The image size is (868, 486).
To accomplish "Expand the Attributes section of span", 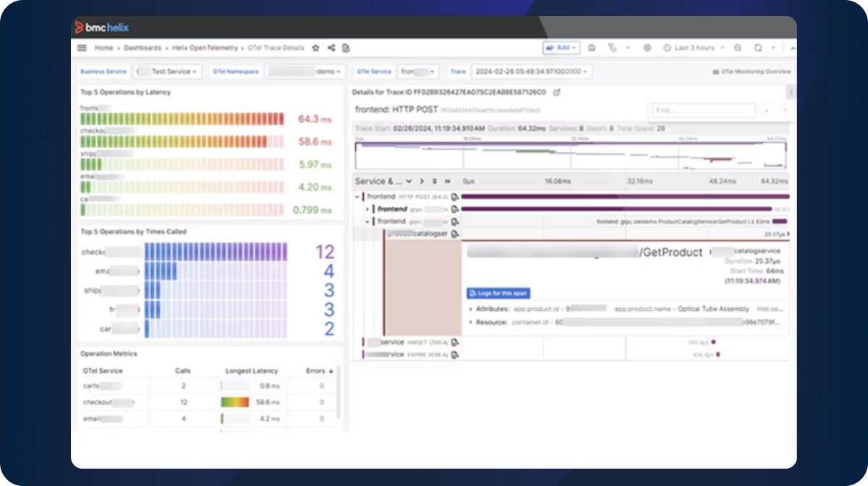I will 489,309.
